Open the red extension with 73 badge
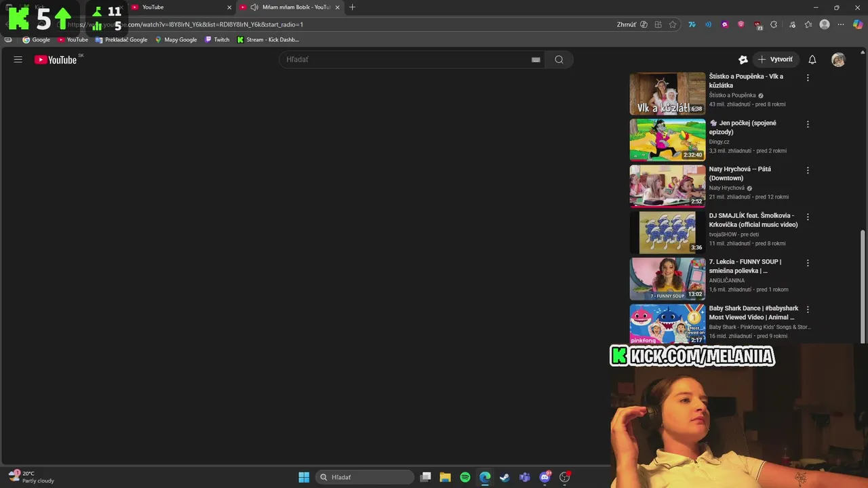Screen dimensions: 868x488 coord(757,25)
